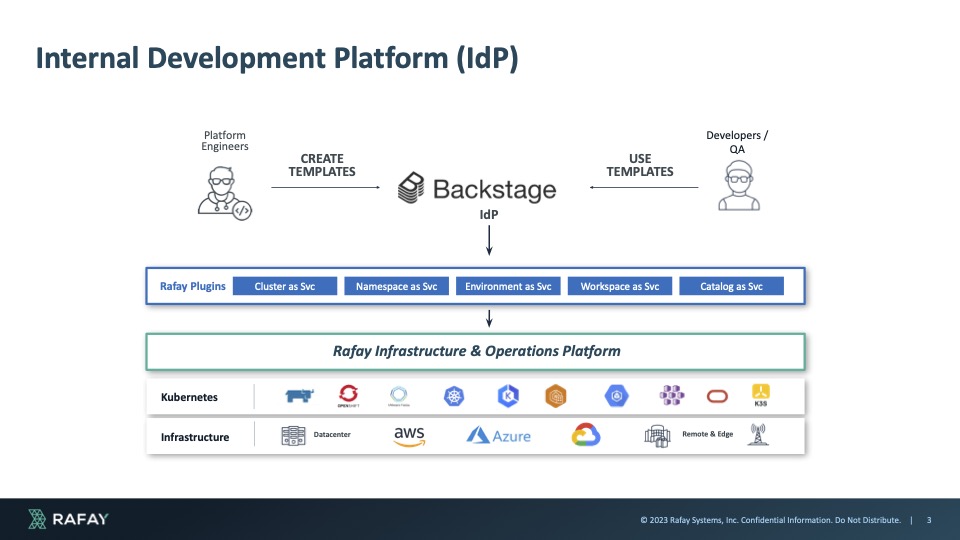The width and height of the screenshot is (960, 540).
Task: Select the "Platform Engineers" label
Action: [x=225, y=141]
